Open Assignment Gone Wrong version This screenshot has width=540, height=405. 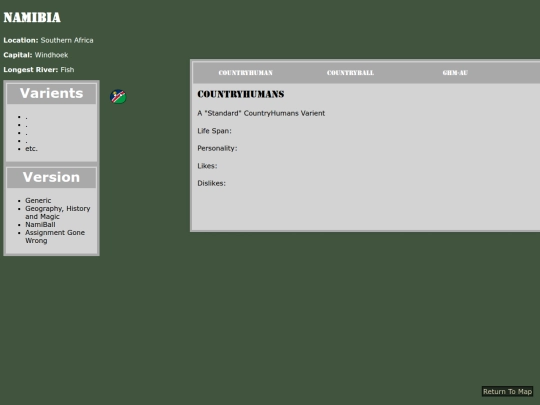55,237
